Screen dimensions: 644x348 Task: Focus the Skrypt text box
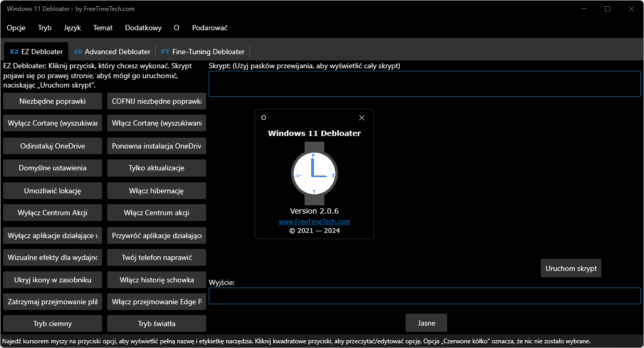[x=425, y=84]
